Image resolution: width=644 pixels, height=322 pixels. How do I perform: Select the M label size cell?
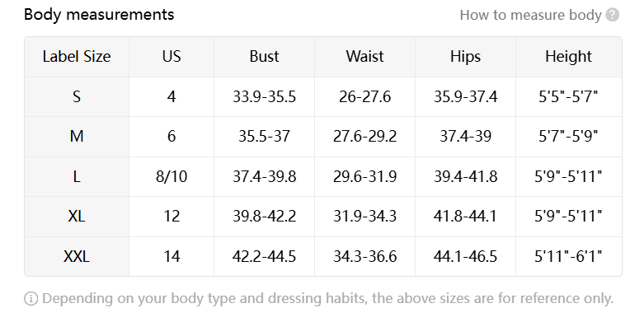click(x=77, y=136)
